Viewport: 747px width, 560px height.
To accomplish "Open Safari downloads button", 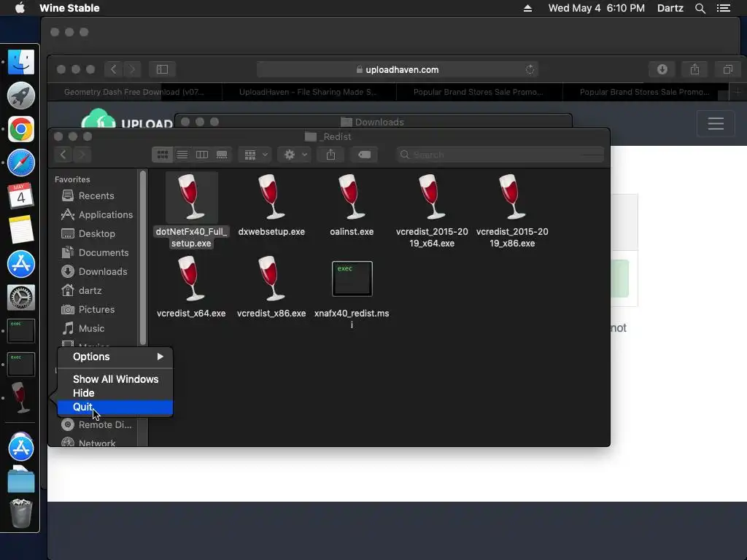I will coord(662,69).
